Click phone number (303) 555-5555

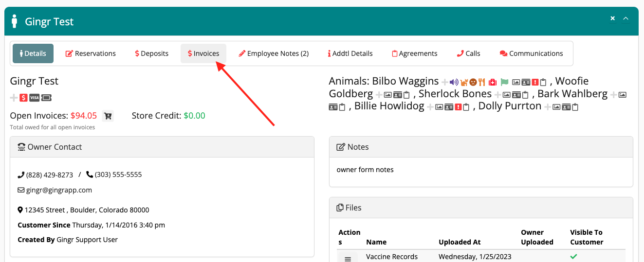118,175
